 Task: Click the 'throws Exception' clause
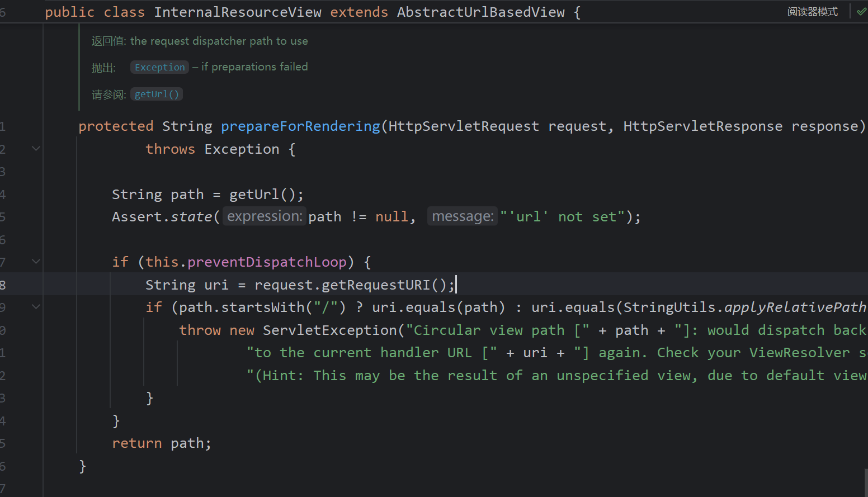pos(213,149)
